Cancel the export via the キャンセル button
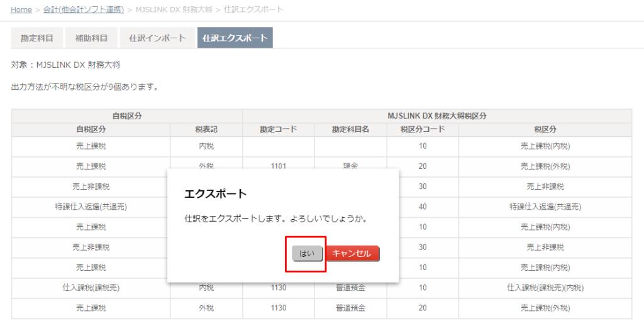The width and height of the screenshot is (644, 336). point(352,254)
